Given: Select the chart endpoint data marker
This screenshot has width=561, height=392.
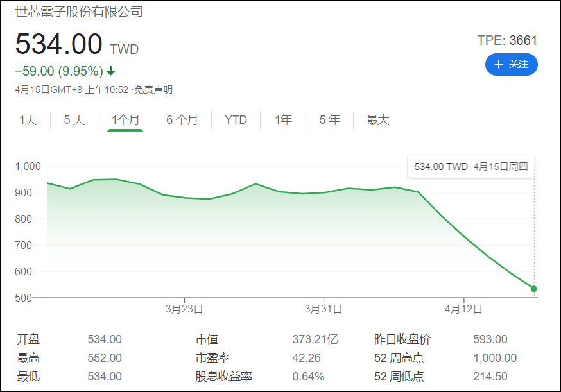Looking at the screenshot, I should point(533,289).
